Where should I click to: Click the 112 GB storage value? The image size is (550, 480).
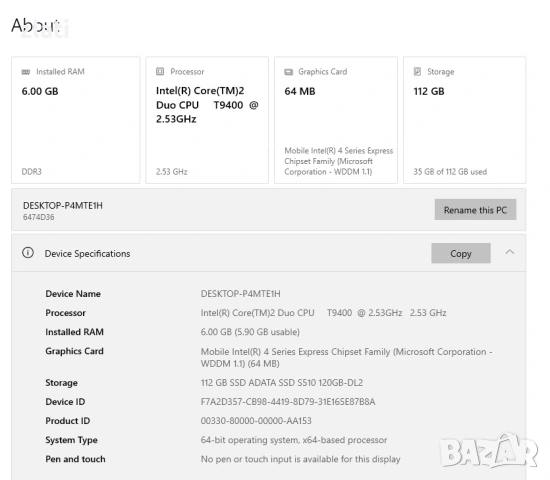429,91
